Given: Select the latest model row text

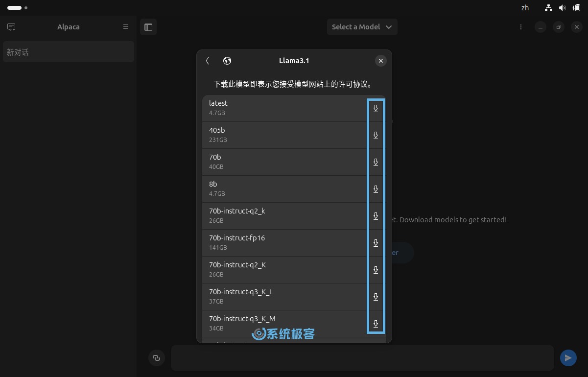Looking at the screenshot, I should (218, 103).
